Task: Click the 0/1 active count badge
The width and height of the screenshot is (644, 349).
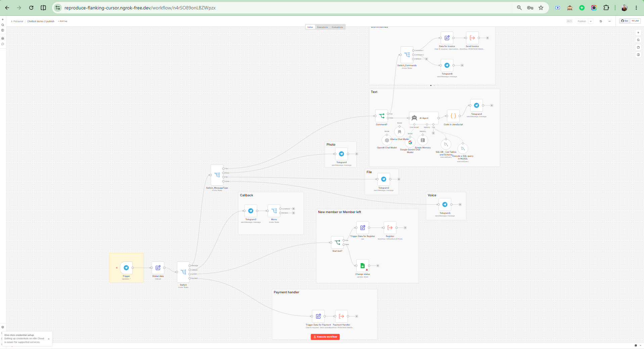Action: [569, 21]
